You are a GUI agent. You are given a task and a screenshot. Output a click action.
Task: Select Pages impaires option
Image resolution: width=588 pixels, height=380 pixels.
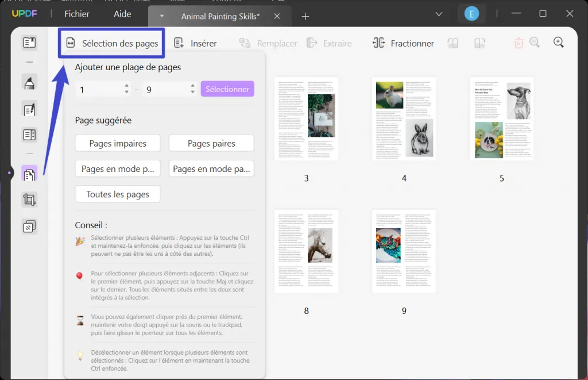(x=117, y=143)
